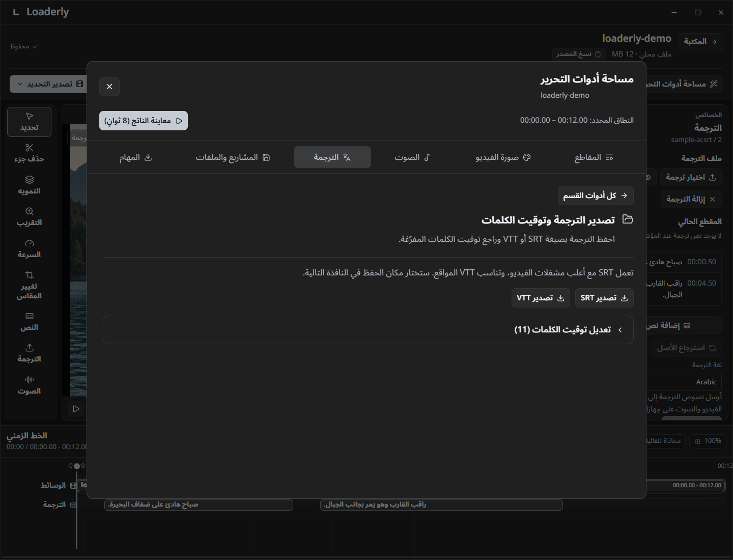Go back to المكتبة library
733x560 pixels.
[x=700, y=41]
